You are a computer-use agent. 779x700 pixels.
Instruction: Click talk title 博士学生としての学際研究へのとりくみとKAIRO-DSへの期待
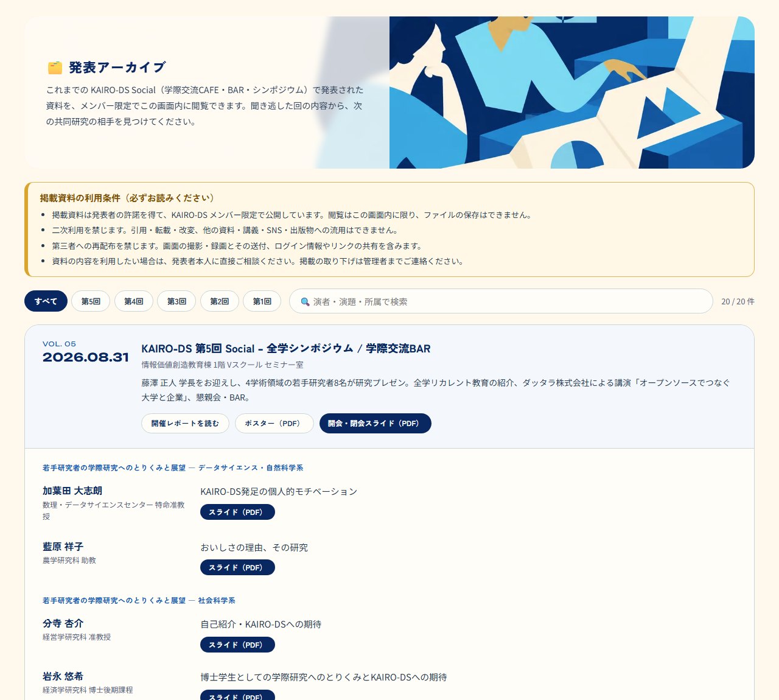pos(324,677)
